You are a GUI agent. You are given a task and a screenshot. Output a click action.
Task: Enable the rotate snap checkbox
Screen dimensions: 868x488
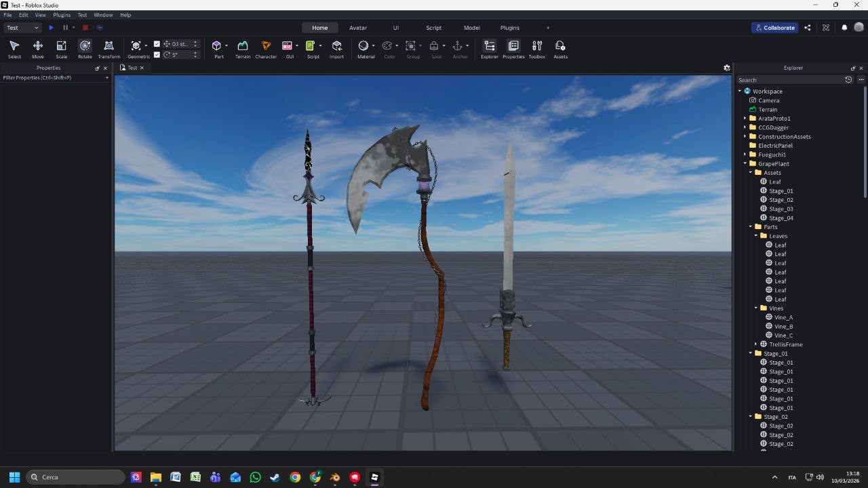point(157,55)
